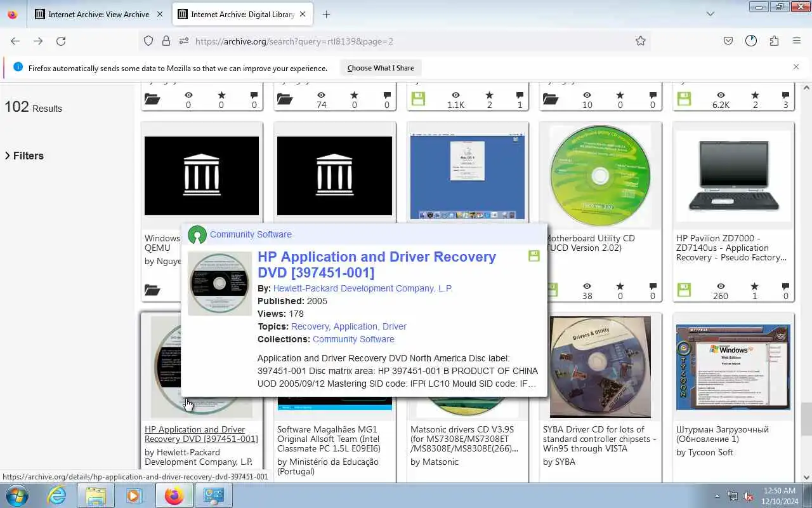The height and width of the screenshot is (508, 812).
Task: View site security via padlock icon
Action: point(166,41)
